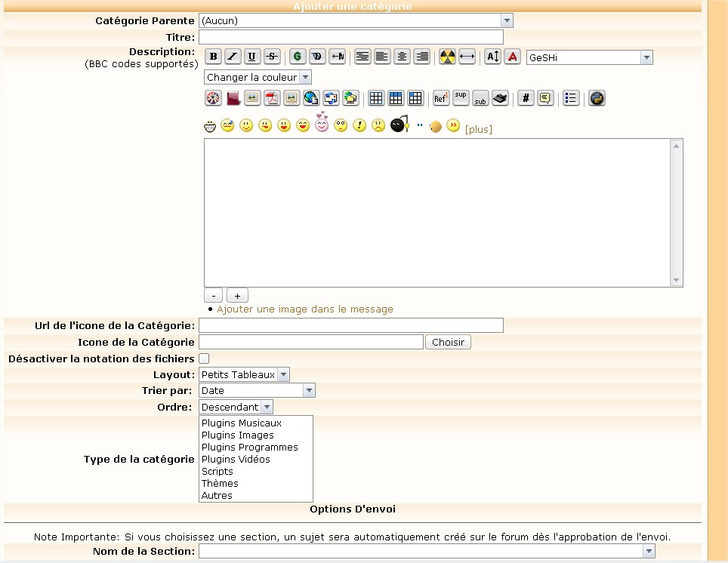Show more smileys via plus link
Image resolution: width=728 pixels, height=563 pixels.
[x=478, y=130]
